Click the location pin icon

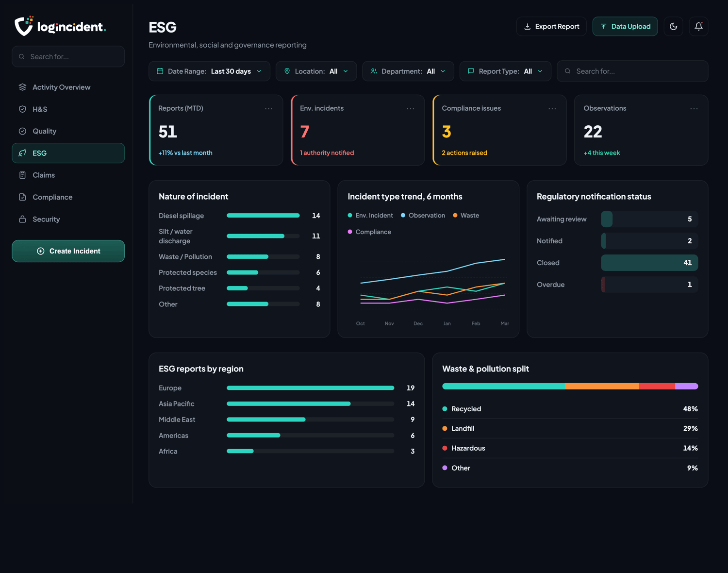(287, 71)
